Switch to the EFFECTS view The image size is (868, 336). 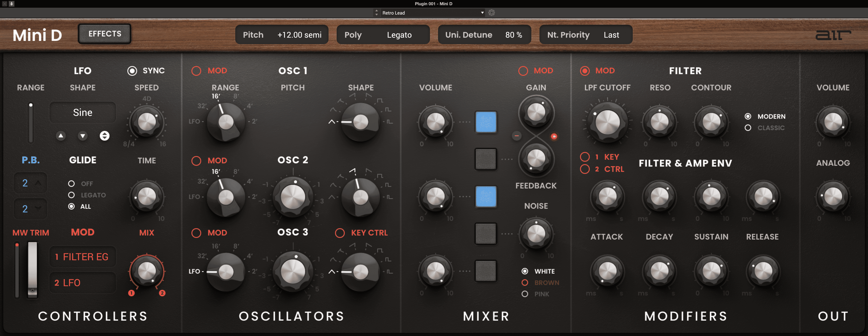104,34
